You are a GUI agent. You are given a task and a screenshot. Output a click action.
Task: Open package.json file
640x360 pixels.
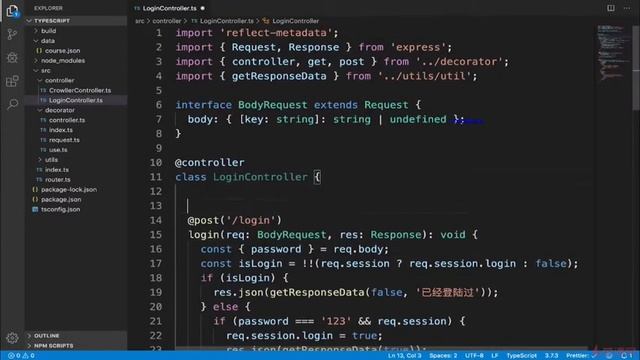(76, 199)
